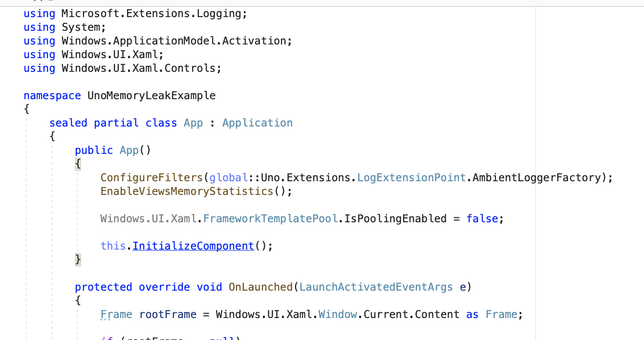Click 'Windows.UI.Xaml.Controls' in using line
The width and height of the screenshot is (644, 340).
point(138,68)
